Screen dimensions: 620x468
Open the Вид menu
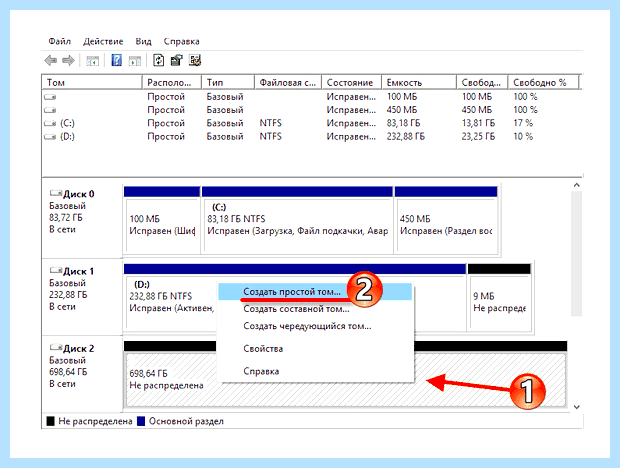[x=144, y=41]
